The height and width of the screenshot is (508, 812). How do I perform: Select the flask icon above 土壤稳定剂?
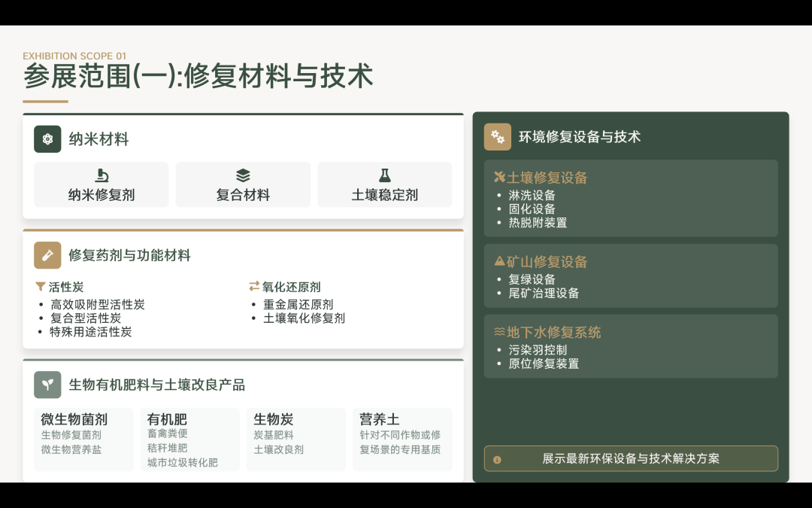coord(385,174)
